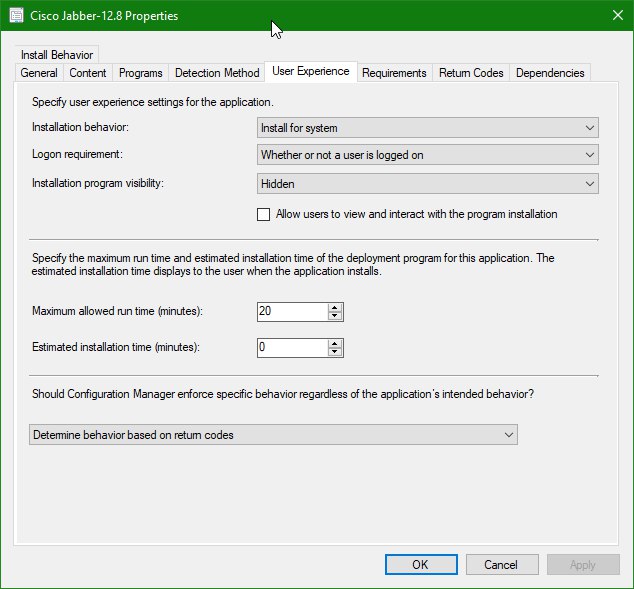
Task: Decrease Estimated installation time value
Action: pyautogui.click(x=335, y=352)
